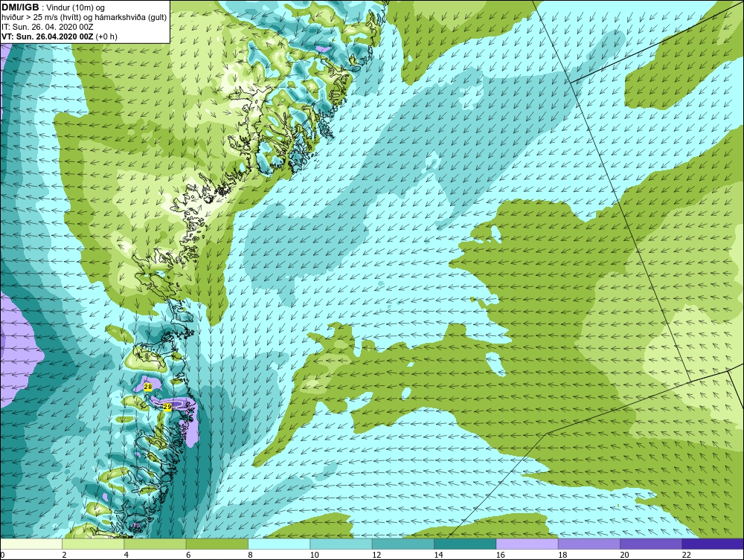
Task: Click scale value '0' on legend
Action: [2, 555]
